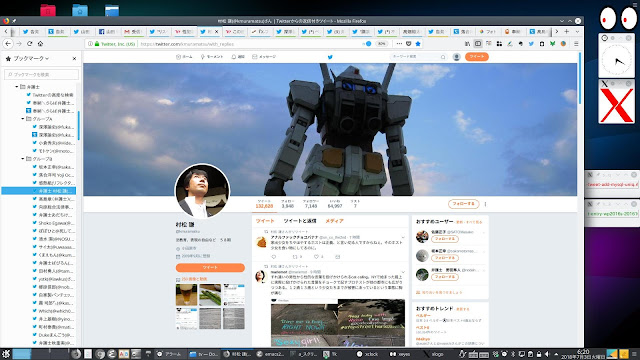Close the bookmarks sidebar
This screenshot has height=360, width=640.
(74, 59)
